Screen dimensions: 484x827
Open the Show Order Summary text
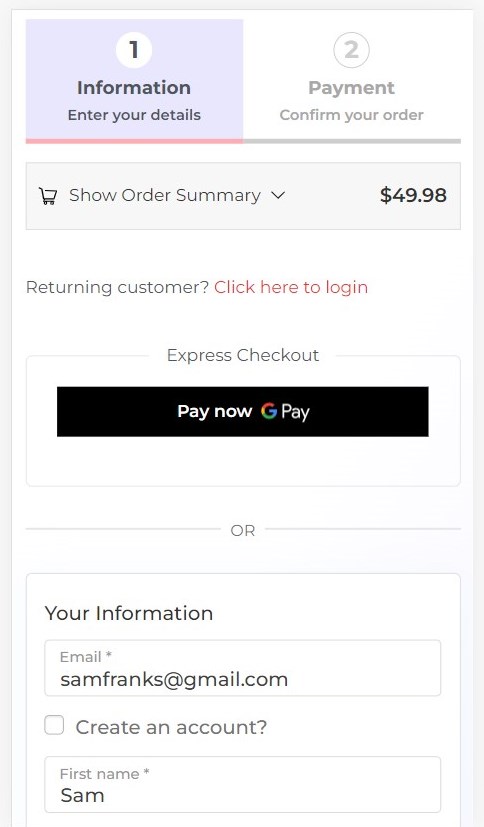pyautogui.click(x=165, y=195)
